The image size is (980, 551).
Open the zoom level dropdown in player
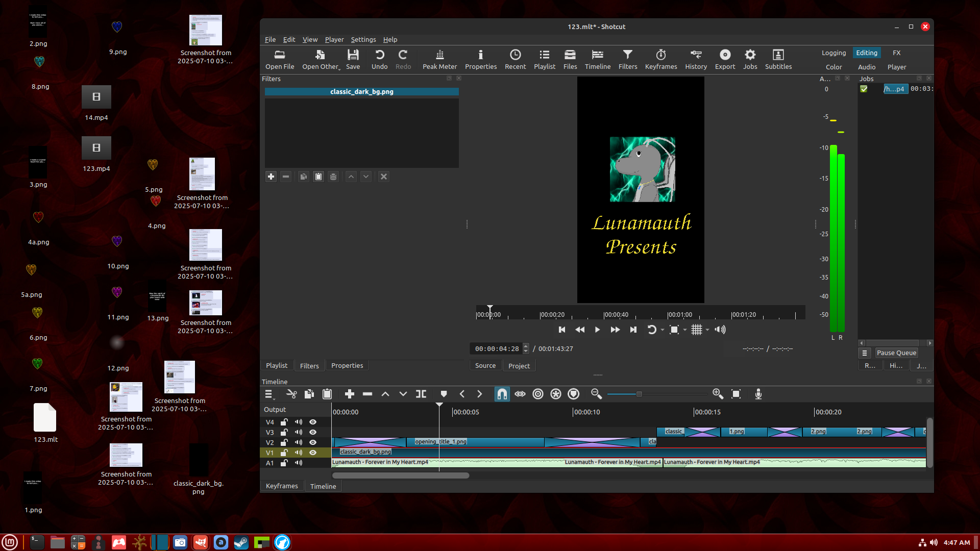[685, 330]
